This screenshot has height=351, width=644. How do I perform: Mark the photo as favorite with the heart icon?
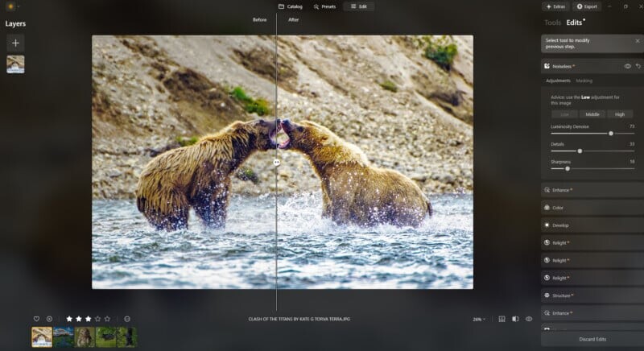click(36, 319)
